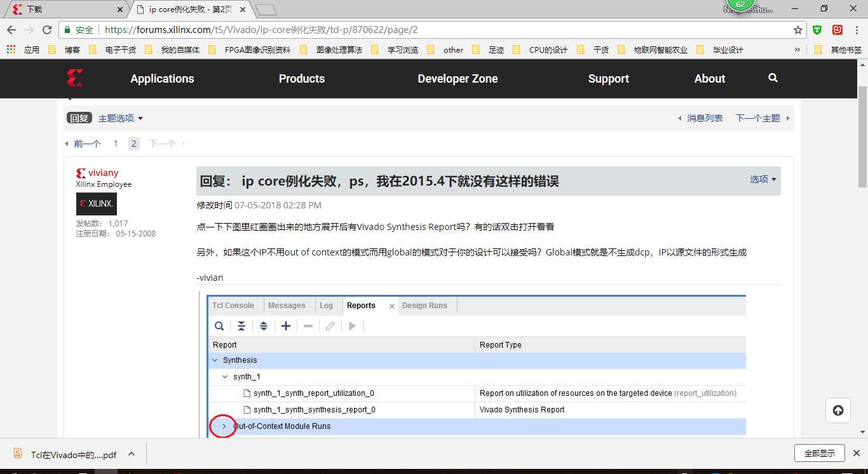868x474 pixels.
Task: Open the Support menu
Action: coord(608,79)
